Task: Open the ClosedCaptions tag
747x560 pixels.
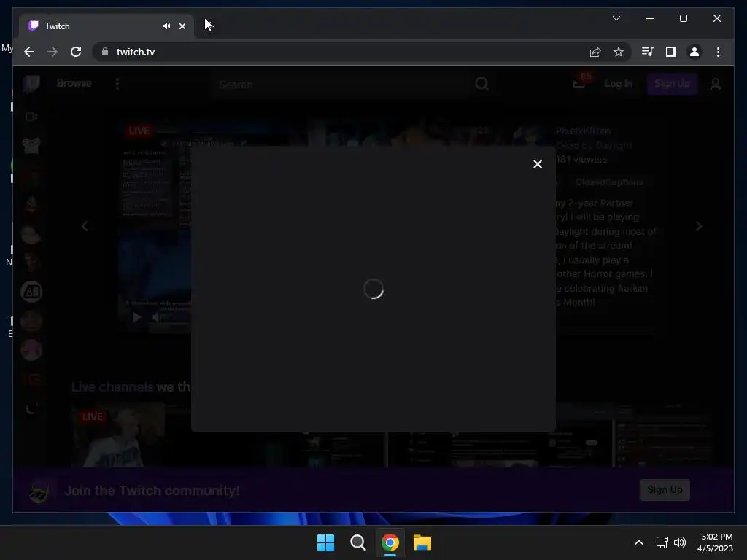Action: point(609,182)
